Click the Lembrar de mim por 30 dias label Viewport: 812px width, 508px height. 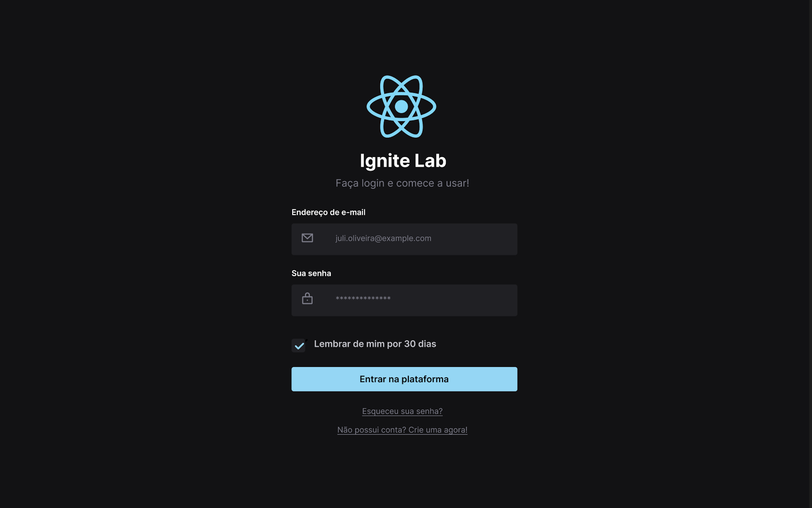375,344
